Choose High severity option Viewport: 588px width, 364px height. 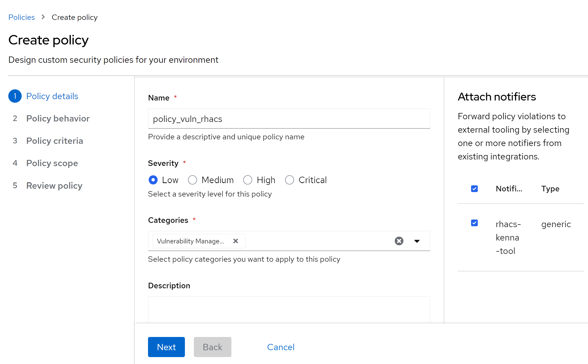pyautogui.click(x=247, y=180)
